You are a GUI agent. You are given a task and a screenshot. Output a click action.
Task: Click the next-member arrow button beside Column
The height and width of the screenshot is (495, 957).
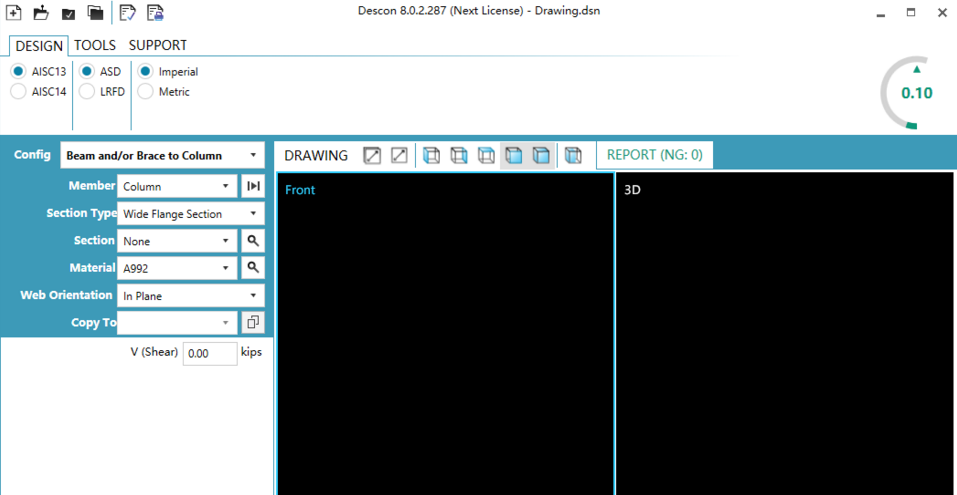point(253,186)
